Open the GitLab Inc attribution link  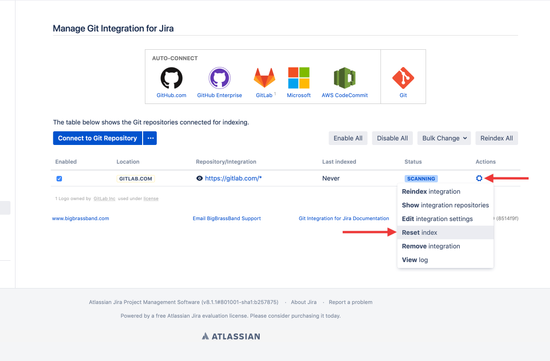(x=104, y=199)
